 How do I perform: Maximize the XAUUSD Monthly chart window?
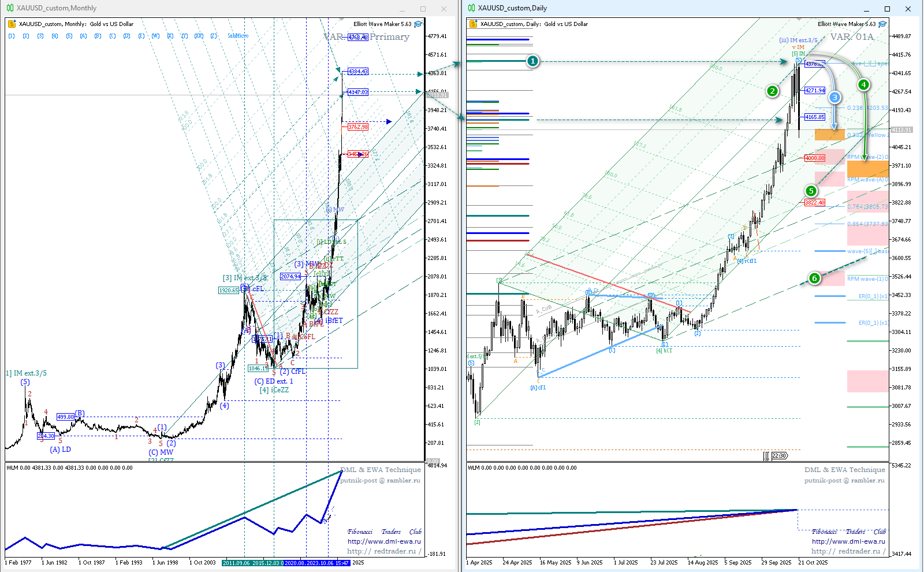(x=423, y=9)
